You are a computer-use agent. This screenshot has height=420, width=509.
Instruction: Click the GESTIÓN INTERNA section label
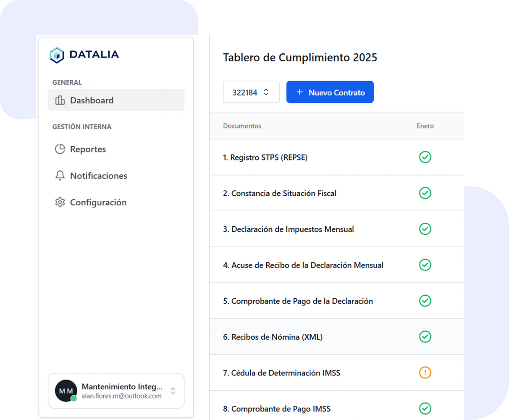point(82,126)
